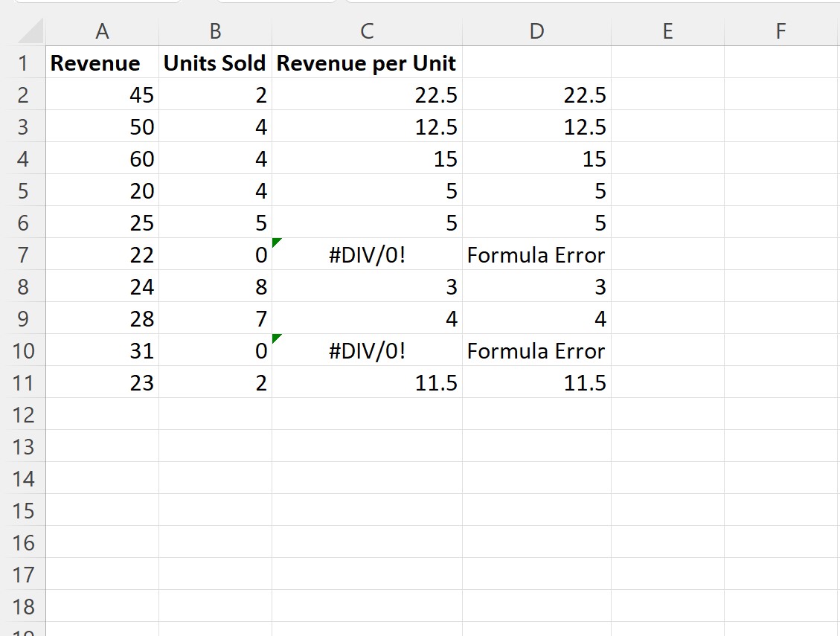
Task: Click the Units Sold header cell
Action: tap(215, 62)
